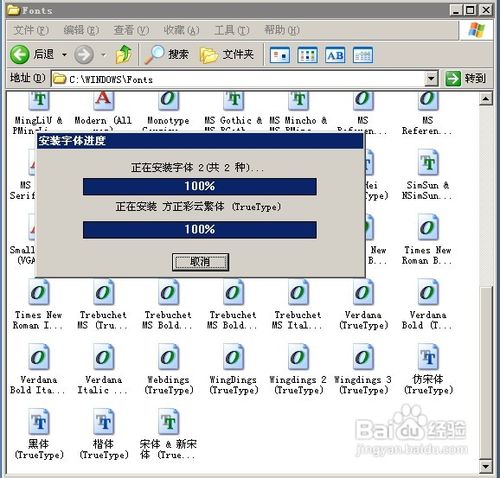This screenshot has height=478, width=500.
Task: Toggle the Folders pane button
Action: coord(227,54)
